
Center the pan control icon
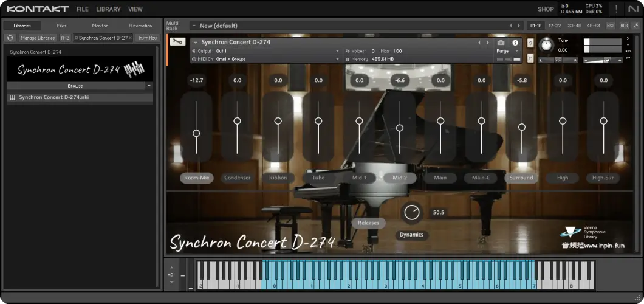click(558, 60)
